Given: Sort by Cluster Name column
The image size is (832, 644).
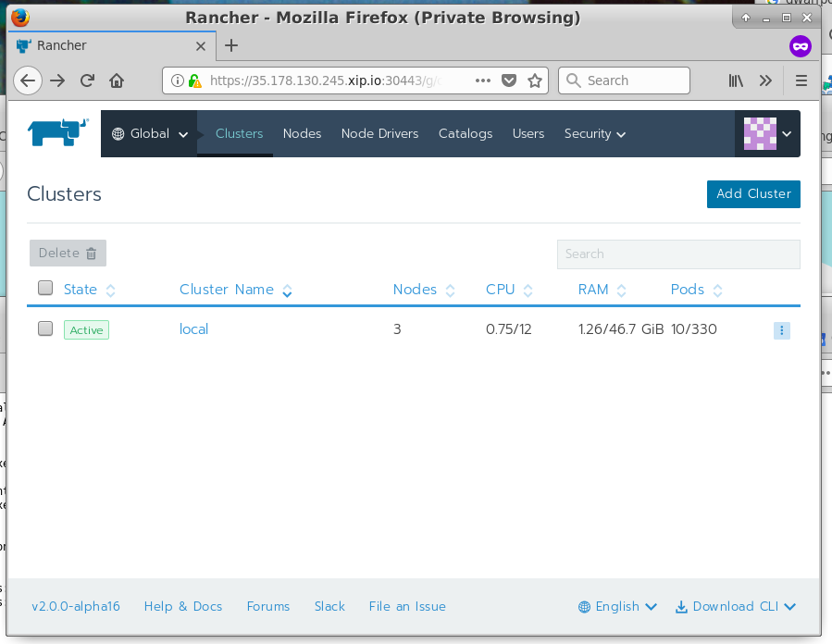Looking at the screenshot, I should 236,290.
